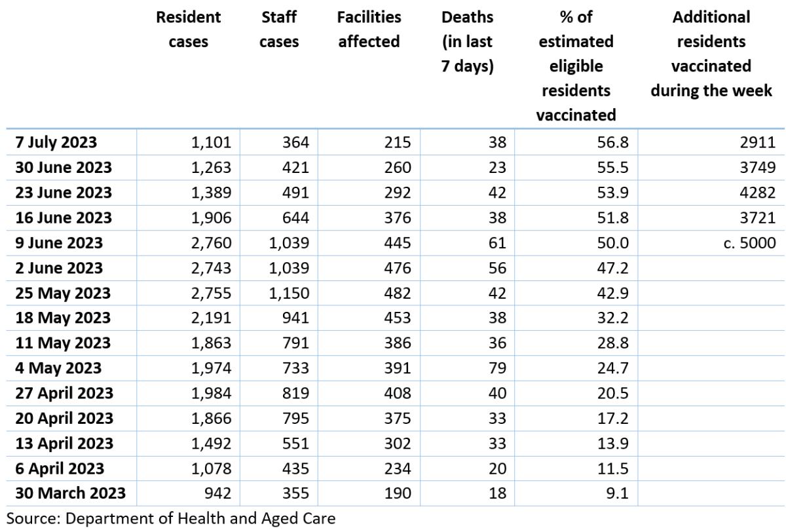Click the "Source: Department of Health and Aged Care" text

click(170, 519)
